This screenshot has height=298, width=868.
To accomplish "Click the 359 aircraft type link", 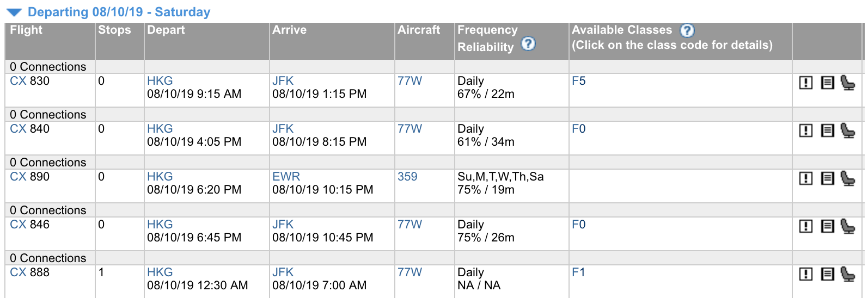I will tap(407, 177).
